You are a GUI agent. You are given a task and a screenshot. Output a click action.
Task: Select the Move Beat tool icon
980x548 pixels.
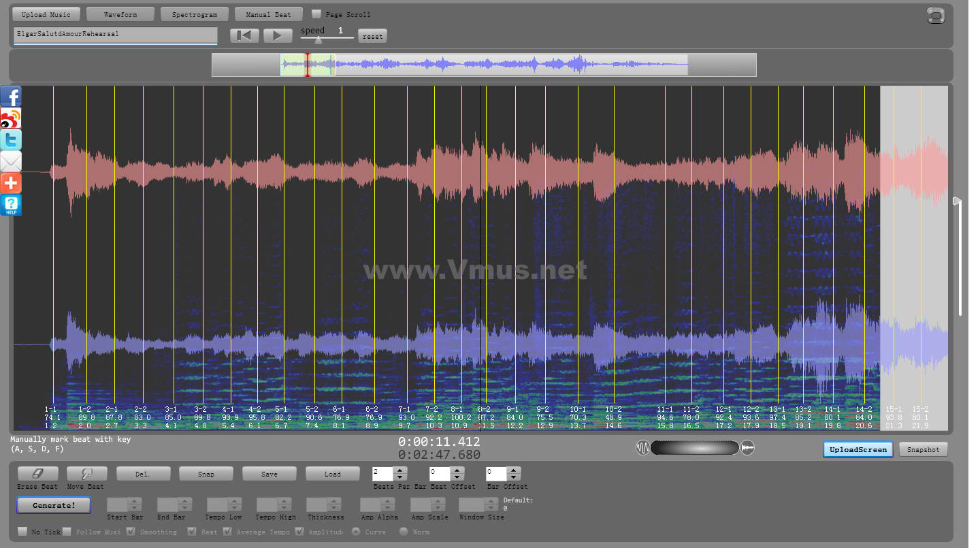[86, 474]
